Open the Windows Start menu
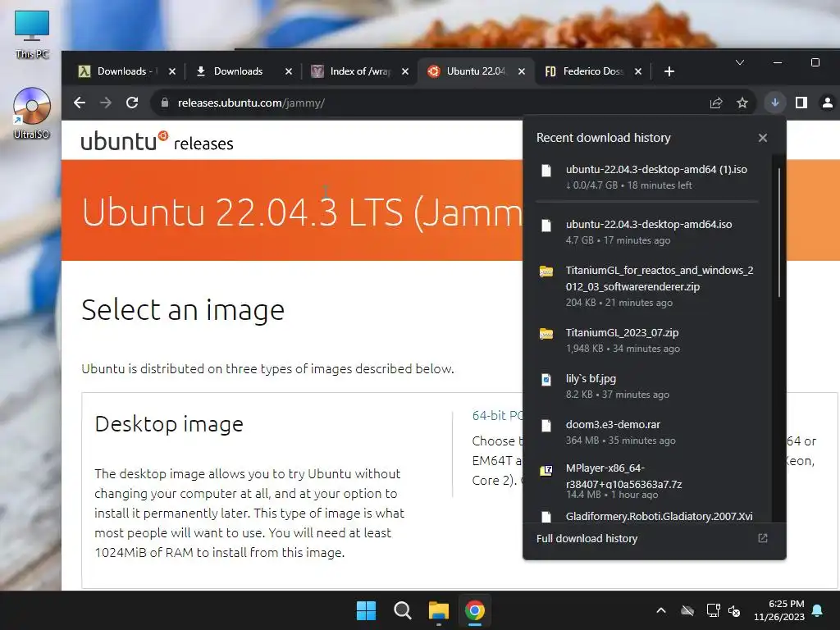The image size is (840, 630). click(x=367, y=610)
